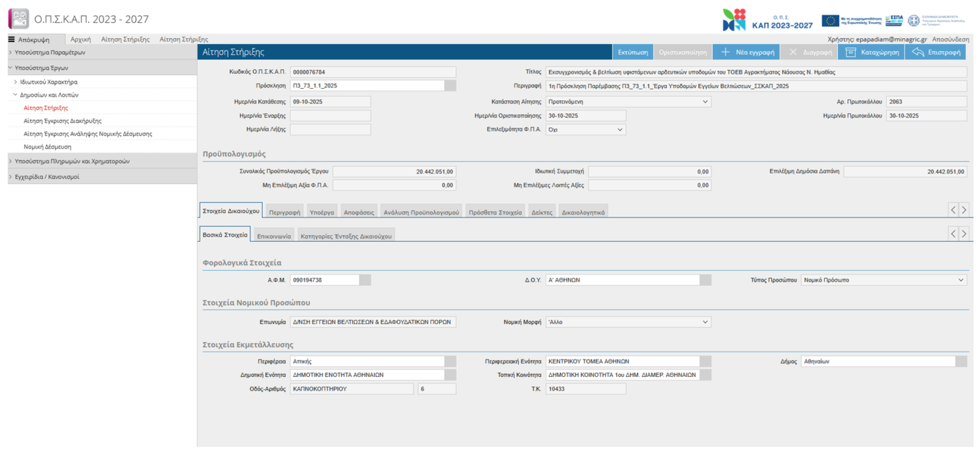
Task: Expand Υποσύστημα Πληρωμών και Χρηματοροών section
Action: [x=72, y=161]
